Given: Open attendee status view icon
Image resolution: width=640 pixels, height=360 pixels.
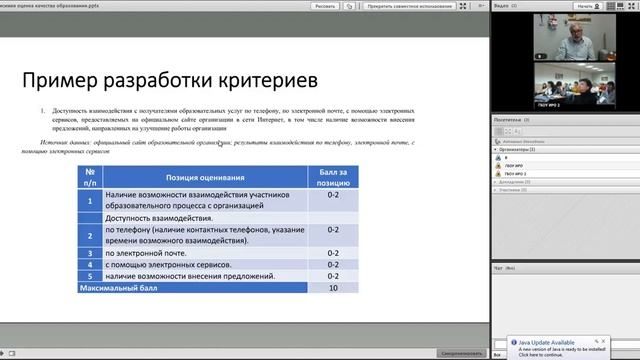Looking at the screenshot, I should click(518, 131).
